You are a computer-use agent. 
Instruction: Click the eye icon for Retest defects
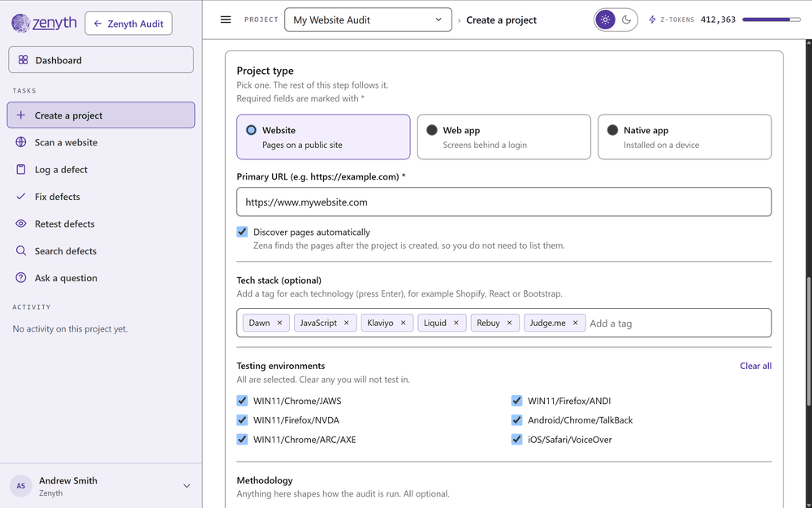click(21, 224)
